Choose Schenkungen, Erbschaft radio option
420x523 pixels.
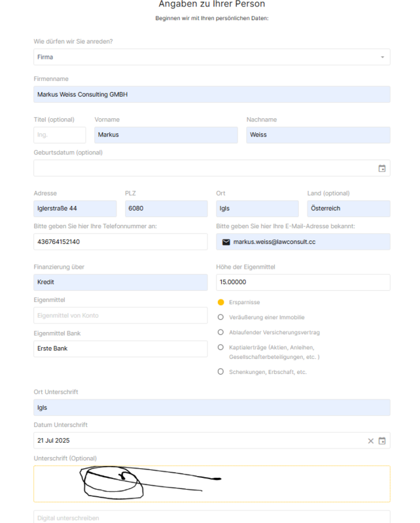221,371
